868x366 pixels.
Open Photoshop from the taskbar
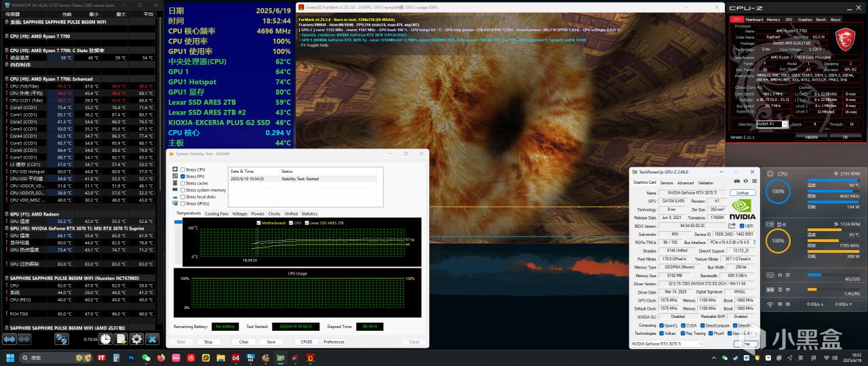(131, 358)
